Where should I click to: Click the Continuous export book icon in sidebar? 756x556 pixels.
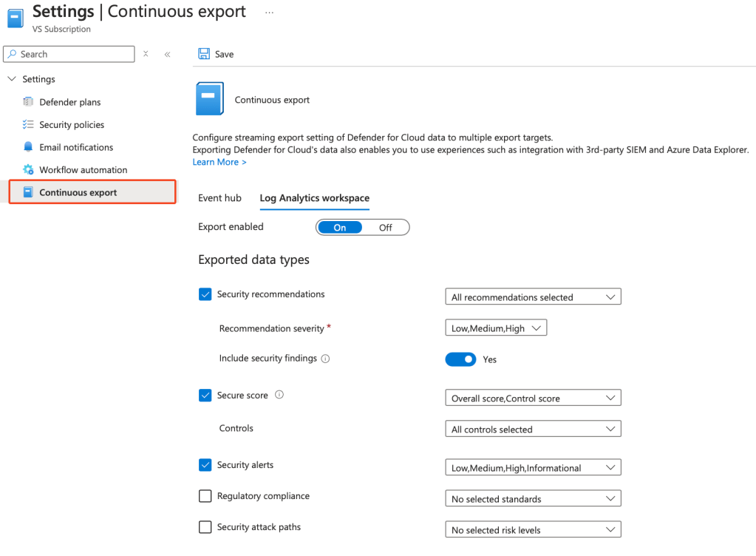click(28, 192)
